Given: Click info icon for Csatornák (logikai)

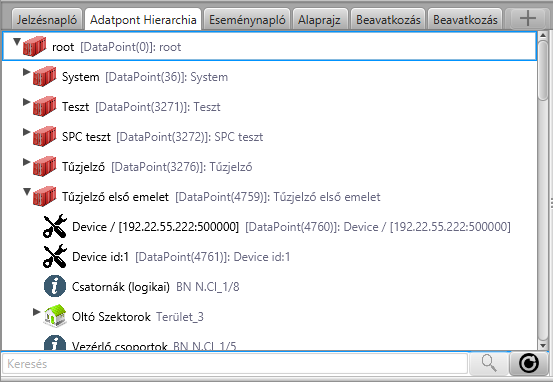Looking at the screenshot, I should click(x=55, y=286).
